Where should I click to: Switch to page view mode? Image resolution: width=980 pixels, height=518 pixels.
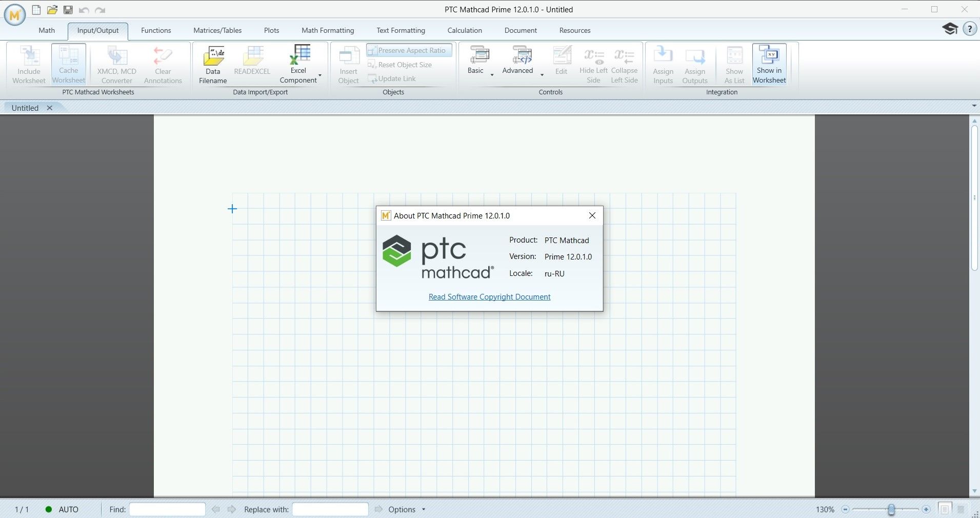(945, 509)
